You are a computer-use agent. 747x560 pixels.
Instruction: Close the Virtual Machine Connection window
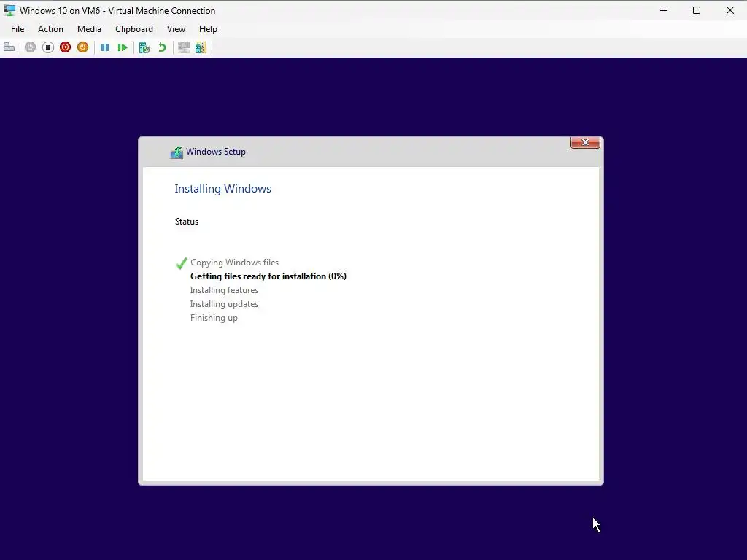coord(729,10)
